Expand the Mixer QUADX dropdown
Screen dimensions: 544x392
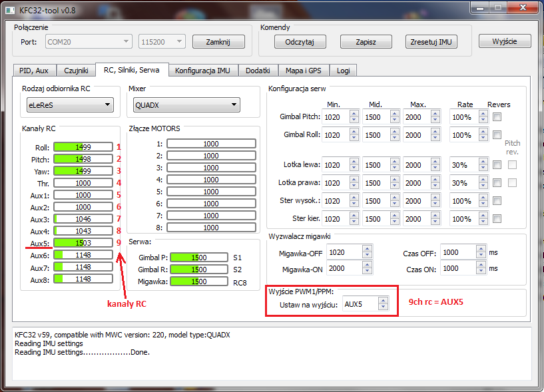coord(186,104)
